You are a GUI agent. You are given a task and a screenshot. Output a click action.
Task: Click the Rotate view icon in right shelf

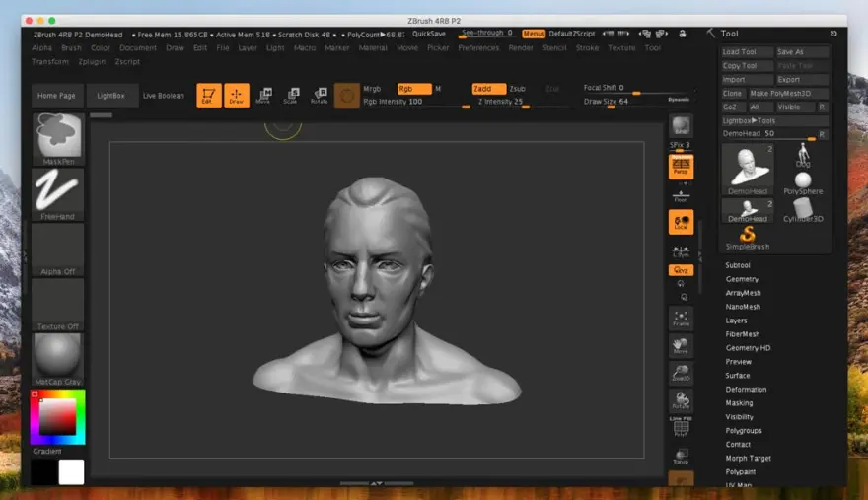pyautogui.click(x=681, y=400)
